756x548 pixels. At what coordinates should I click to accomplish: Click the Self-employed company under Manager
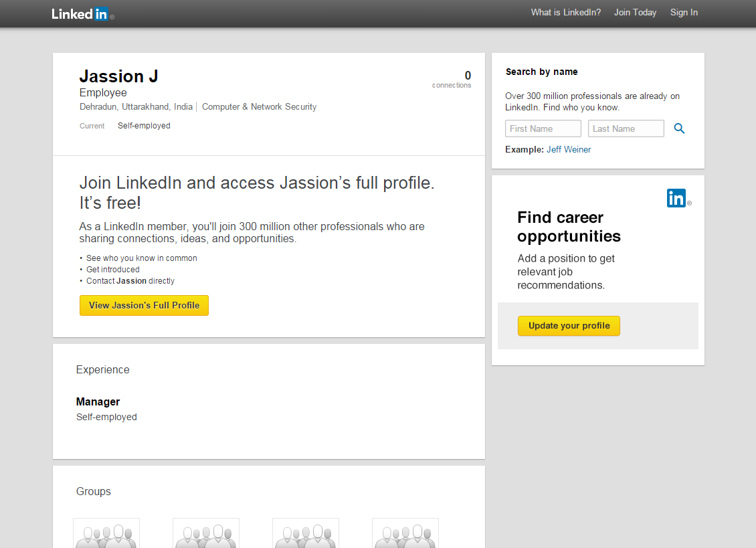(x=106, y=417)
